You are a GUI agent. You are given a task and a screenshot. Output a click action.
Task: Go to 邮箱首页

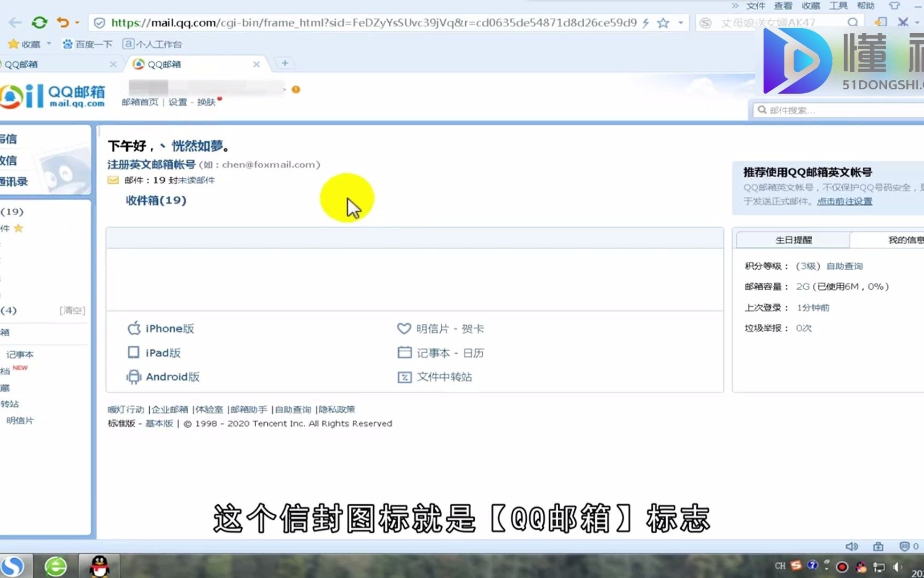pyautogui.click(x=140, y=102)
